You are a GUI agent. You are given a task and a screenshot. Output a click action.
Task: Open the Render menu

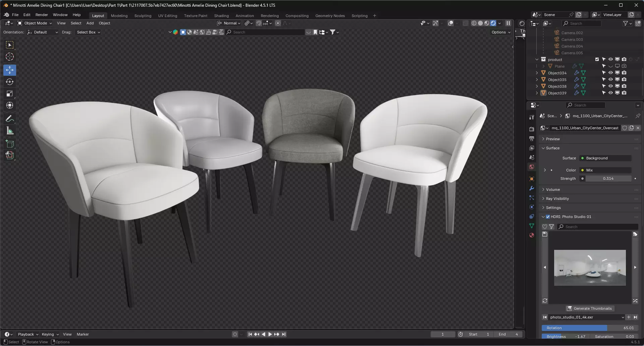(42, 15)
